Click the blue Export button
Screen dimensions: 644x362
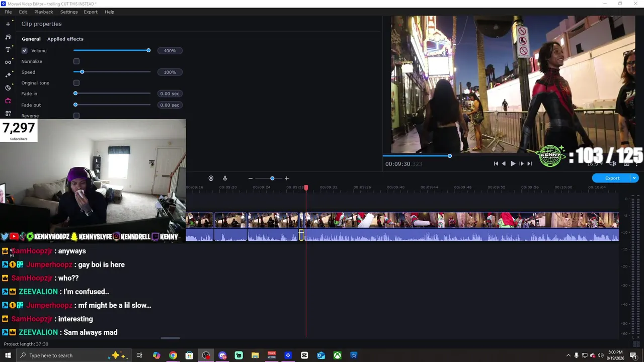pyautogui.click(x=612, y=178)
